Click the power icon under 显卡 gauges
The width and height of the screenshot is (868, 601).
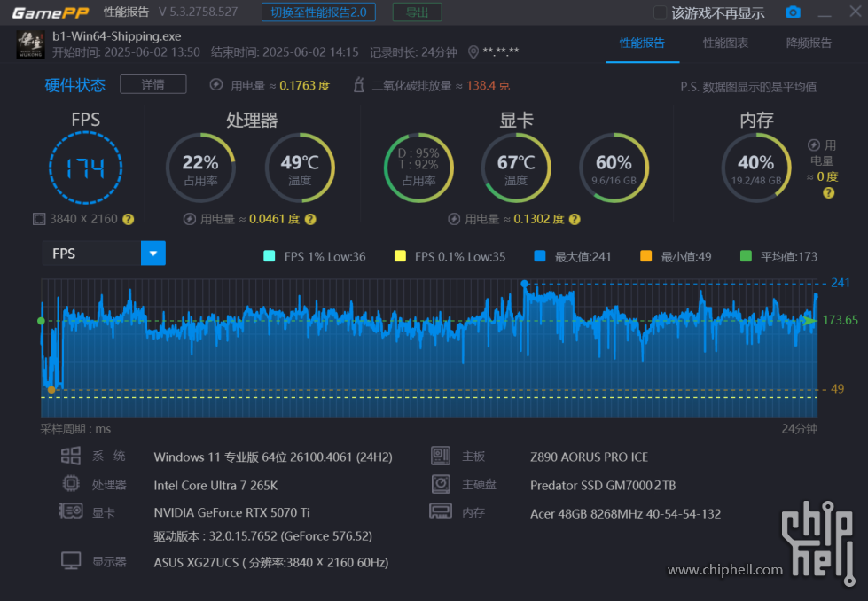pos(454,219)
